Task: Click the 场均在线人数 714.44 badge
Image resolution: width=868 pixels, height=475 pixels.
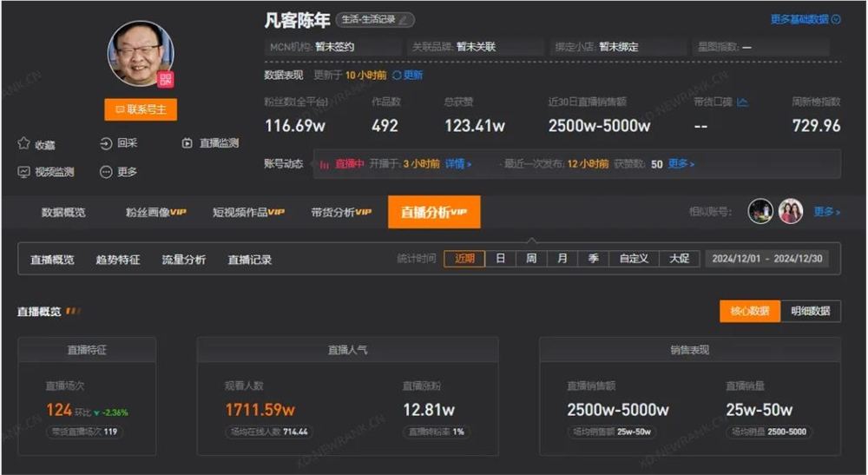Action: point(269,432)
